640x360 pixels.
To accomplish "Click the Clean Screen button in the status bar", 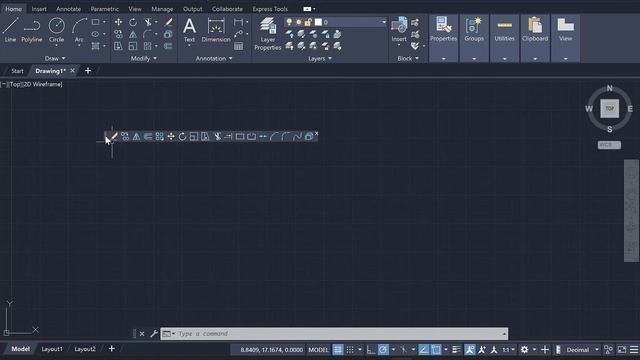I will tap(622, 350).
